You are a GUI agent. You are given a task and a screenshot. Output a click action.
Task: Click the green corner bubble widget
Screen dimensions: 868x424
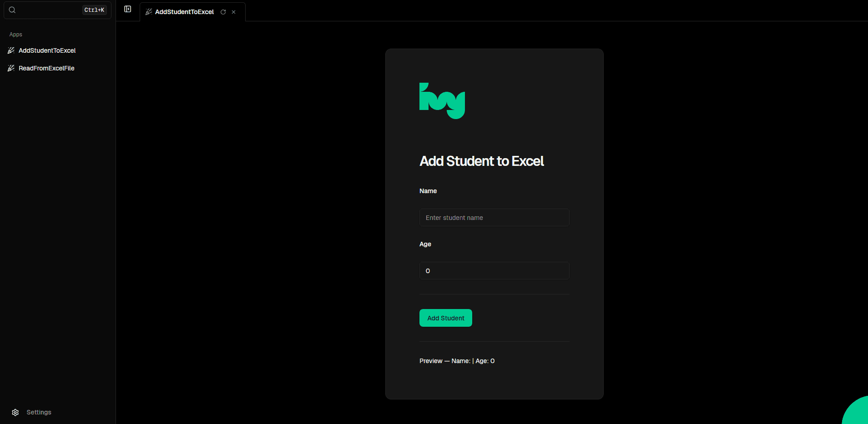click(x=856, y=411)
